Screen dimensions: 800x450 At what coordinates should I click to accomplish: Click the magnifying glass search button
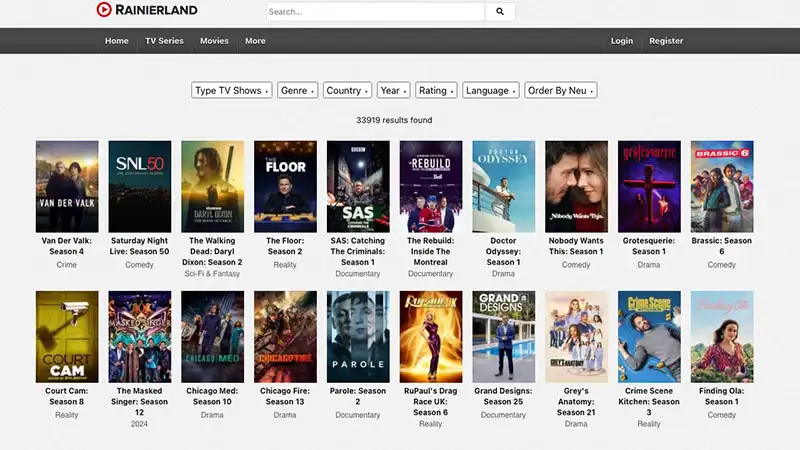[500, 12]
